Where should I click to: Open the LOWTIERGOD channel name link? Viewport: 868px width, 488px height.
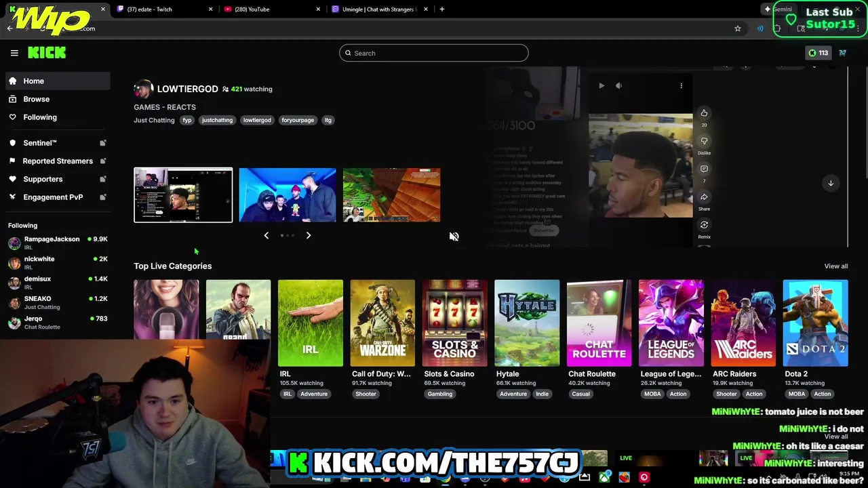coord(187,89)
